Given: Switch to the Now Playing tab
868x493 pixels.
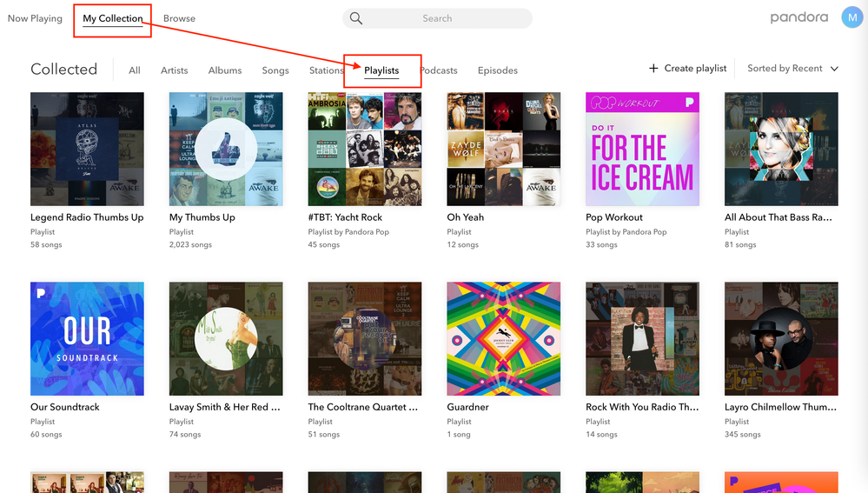Looking at the screenshot, I should coord(35,18).
